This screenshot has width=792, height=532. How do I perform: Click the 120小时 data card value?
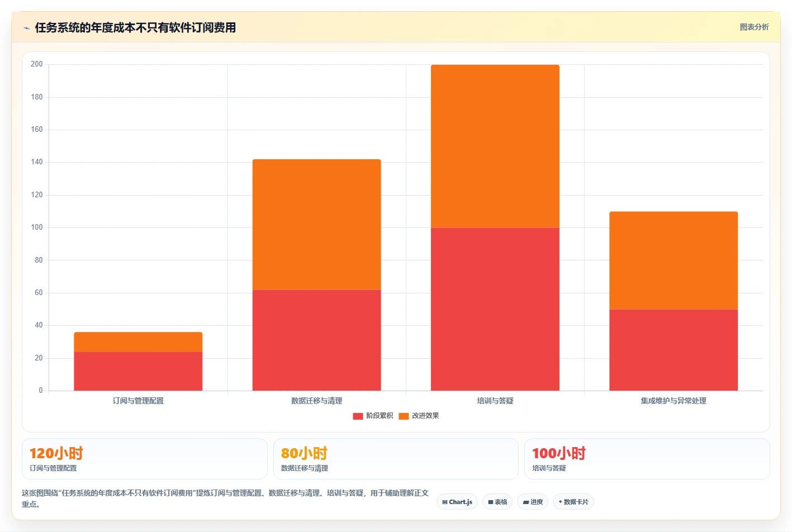[x=56, y=453]
